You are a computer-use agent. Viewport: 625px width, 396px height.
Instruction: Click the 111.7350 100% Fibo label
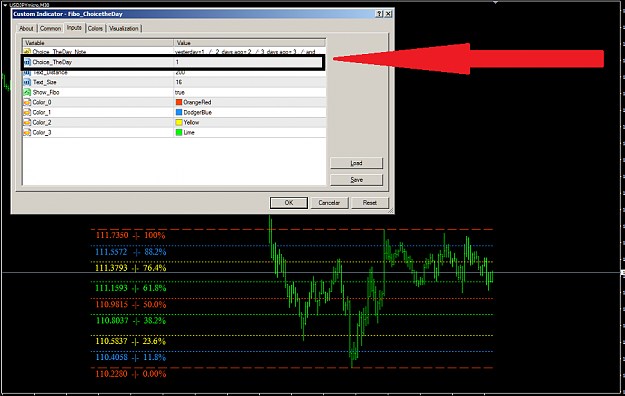click(x=130, y=235)
